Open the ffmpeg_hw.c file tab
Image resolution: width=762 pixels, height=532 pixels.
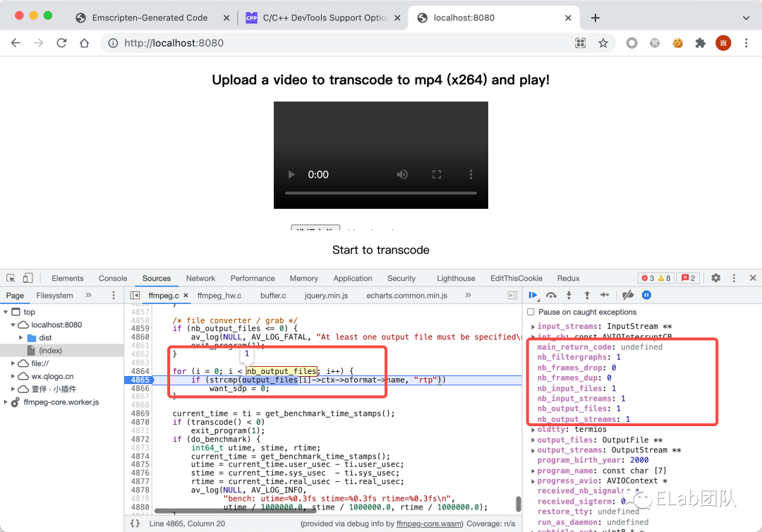(219, 296)
